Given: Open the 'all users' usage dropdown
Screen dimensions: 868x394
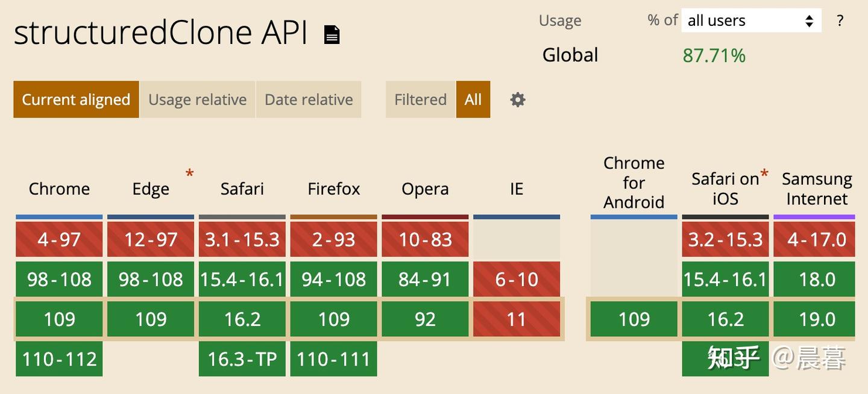Looking at the screenshot, I should click(751, 20).
